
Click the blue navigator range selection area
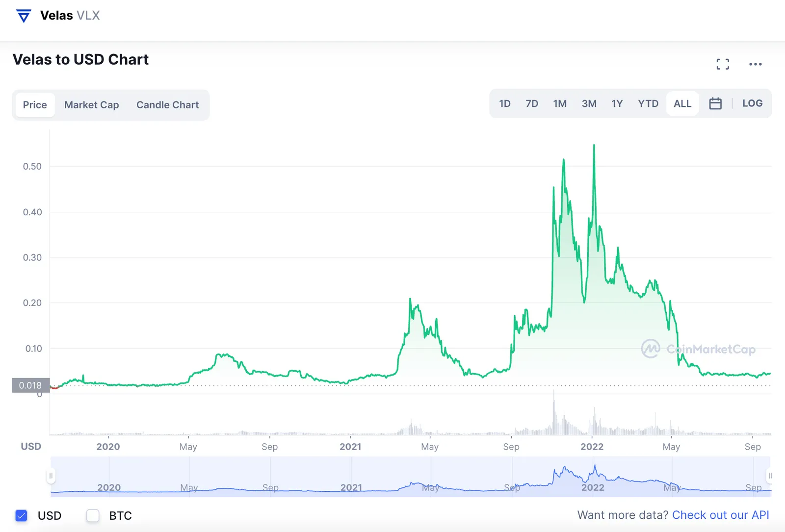pyautogui.click(x=411, y=477)
